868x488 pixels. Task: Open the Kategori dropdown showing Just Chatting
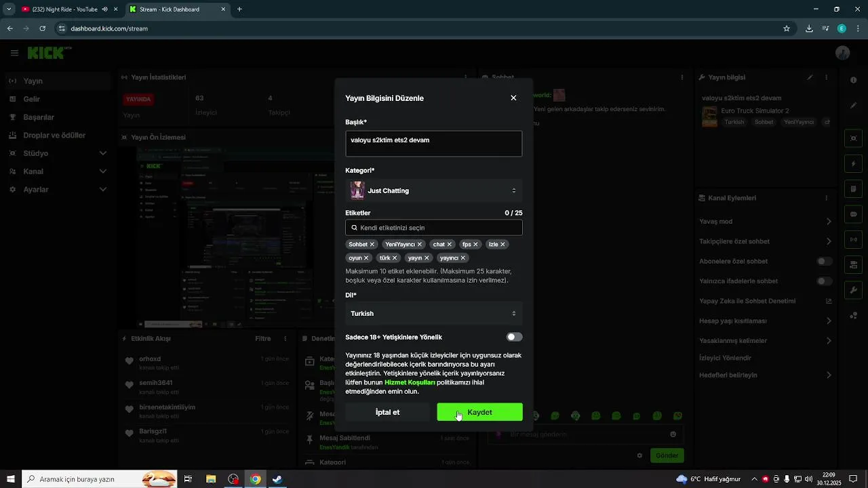pyautogui.click(x=434, y=191)
